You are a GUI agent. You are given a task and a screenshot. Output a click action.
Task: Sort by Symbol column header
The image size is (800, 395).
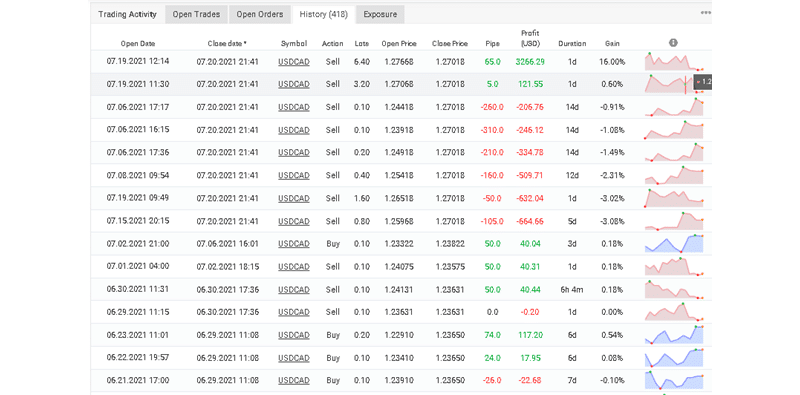coord(294,44)
